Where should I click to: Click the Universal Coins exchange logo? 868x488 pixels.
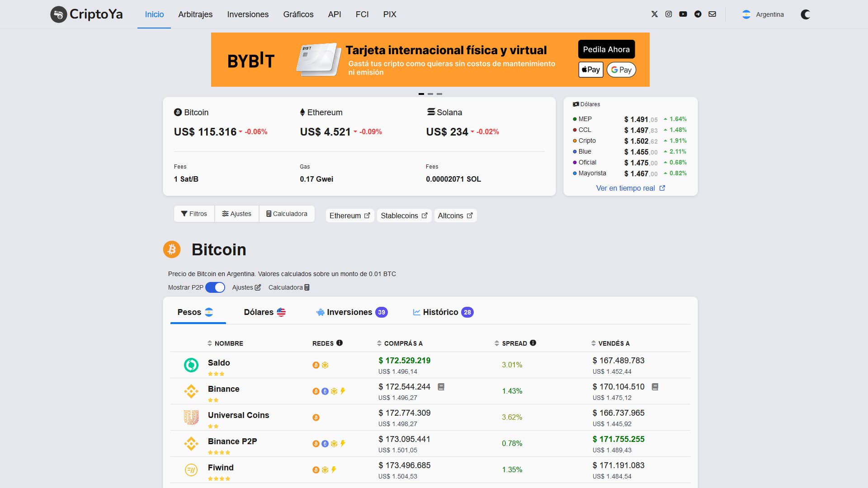191,418
